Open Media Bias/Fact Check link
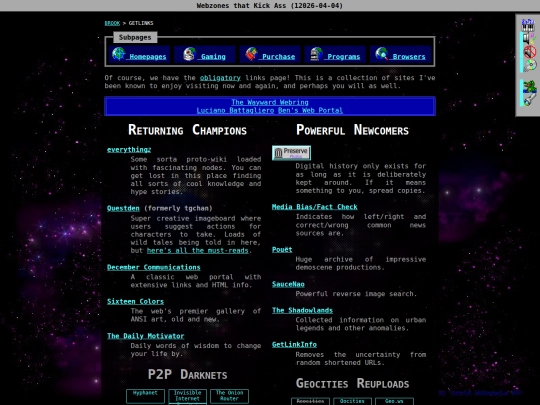This screenshot has width=540, height=405. tap(315, 207)
